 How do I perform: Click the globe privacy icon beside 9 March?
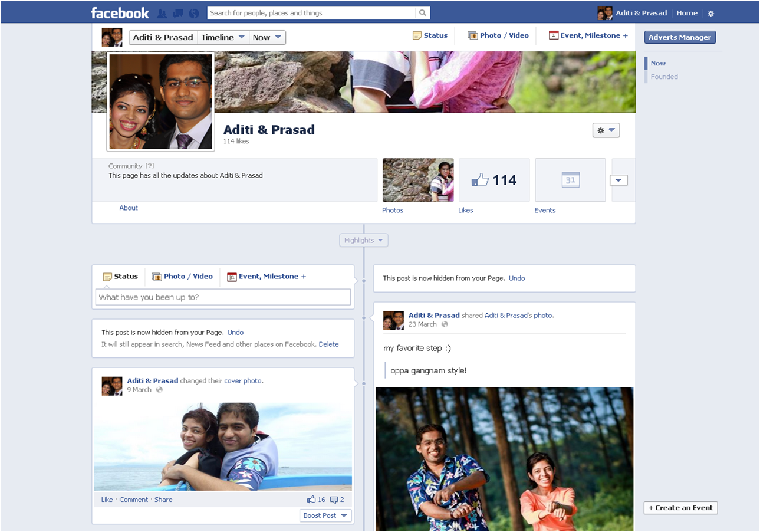159,390
